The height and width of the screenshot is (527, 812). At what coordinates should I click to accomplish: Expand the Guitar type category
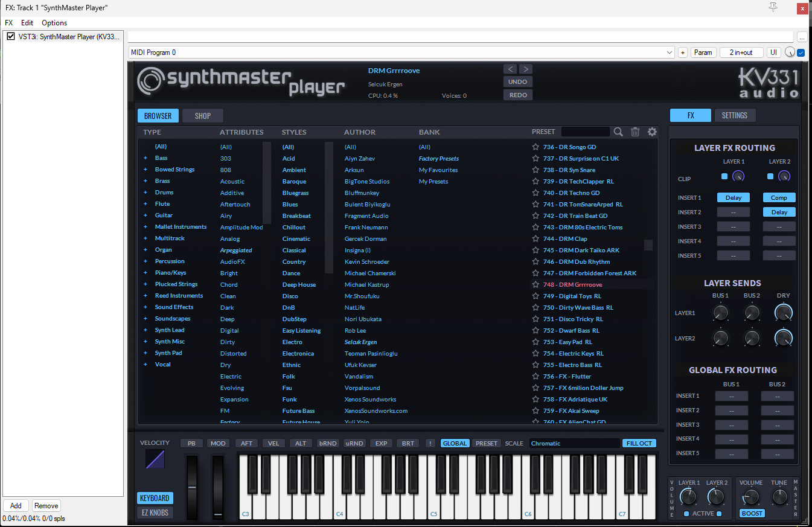pos(145,216)
